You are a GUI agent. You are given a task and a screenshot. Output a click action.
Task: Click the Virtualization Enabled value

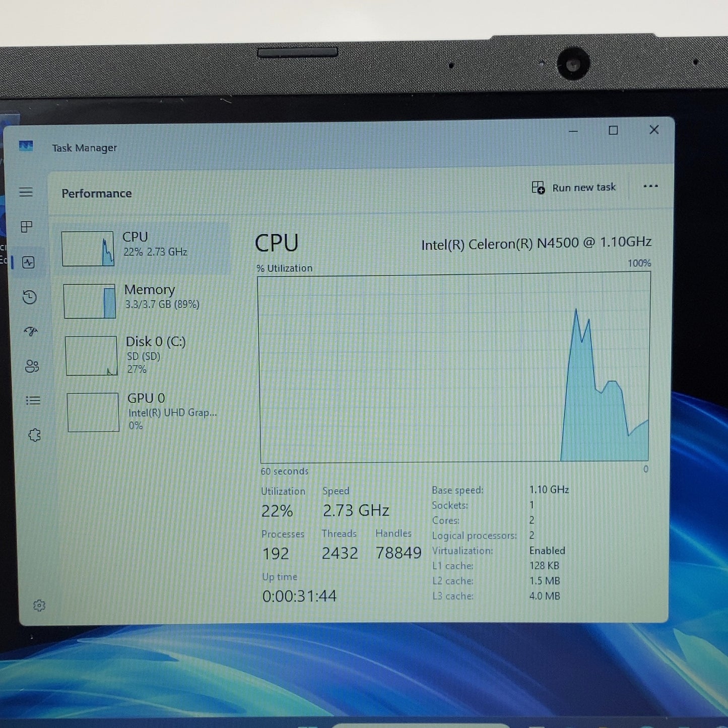coord(547,551)
